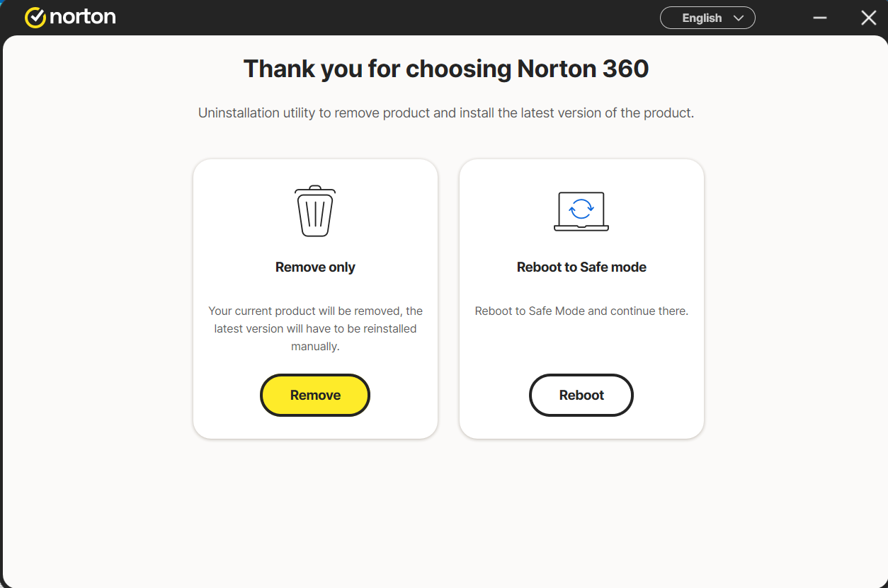Close the Norton uninstaller window
The height and width of the screenshot is (588, 888).
868,18
